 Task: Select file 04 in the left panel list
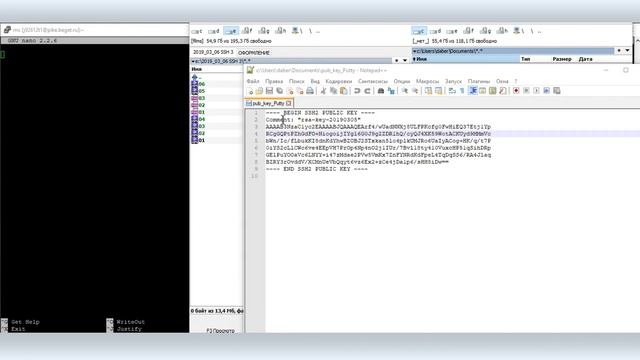click(198, 119)
